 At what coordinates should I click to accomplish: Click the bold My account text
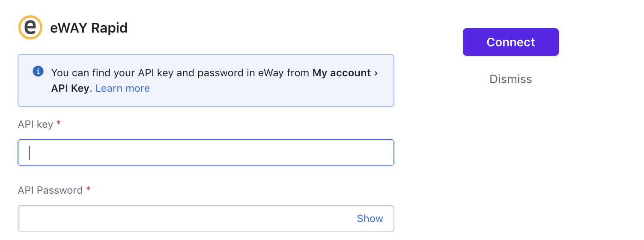342,73
